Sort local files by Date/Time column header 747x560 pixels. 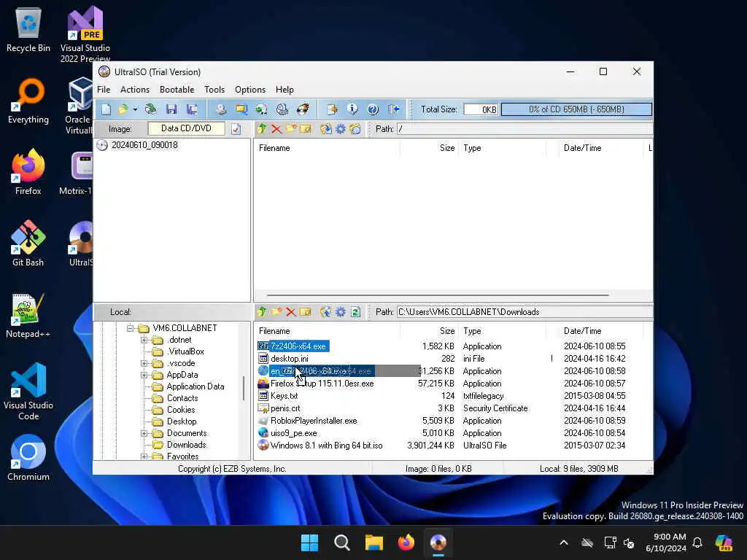601,331
